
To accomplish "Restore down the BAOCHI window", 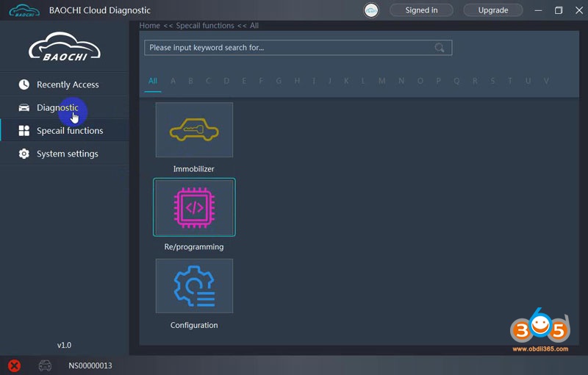I will tap(559, 10).
